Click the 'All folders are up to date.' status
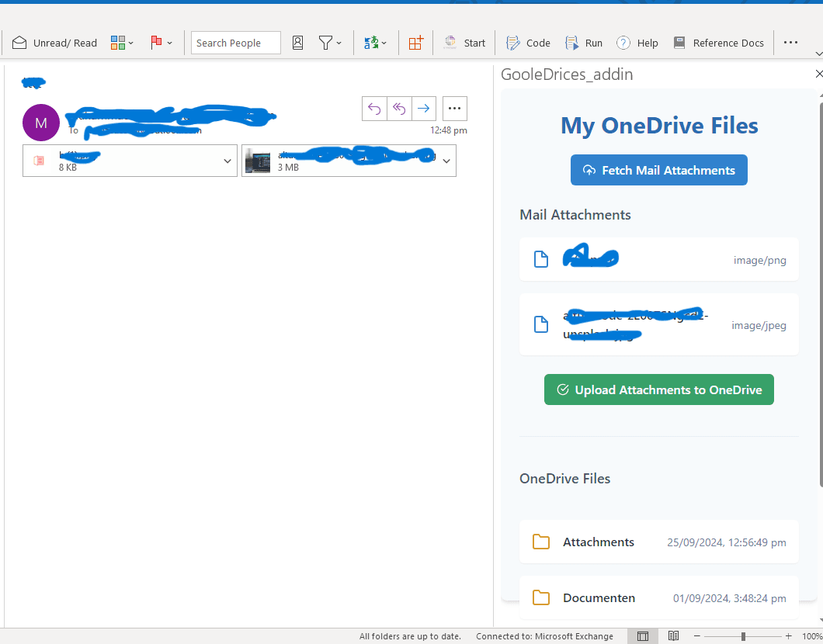Screen dimensions: 823x644 (410, 636)
